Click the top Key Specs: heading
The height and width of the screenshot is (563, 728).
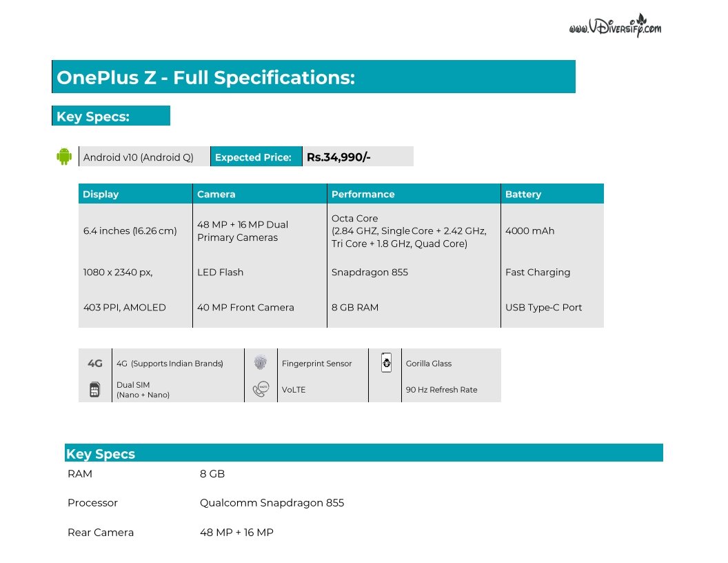tap(93, 117)
